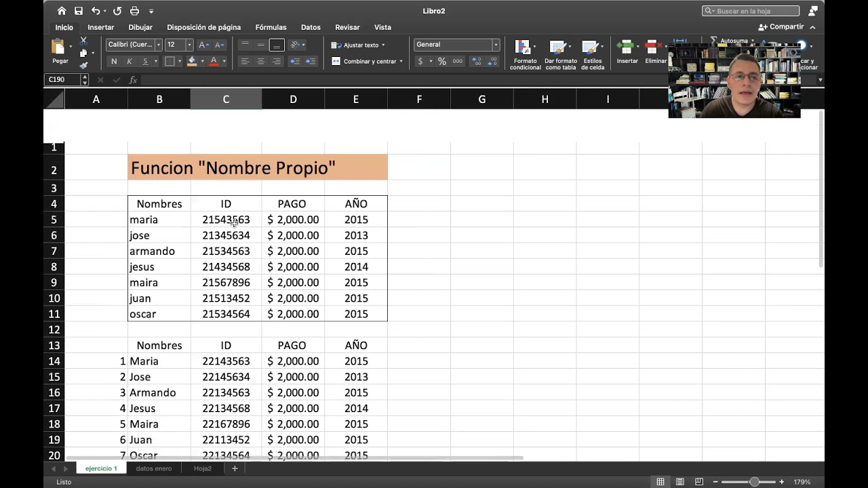Screen dimensions: 868x488
Task: Open the Revisar ribbon tab
Action: [x=347, y=27]
